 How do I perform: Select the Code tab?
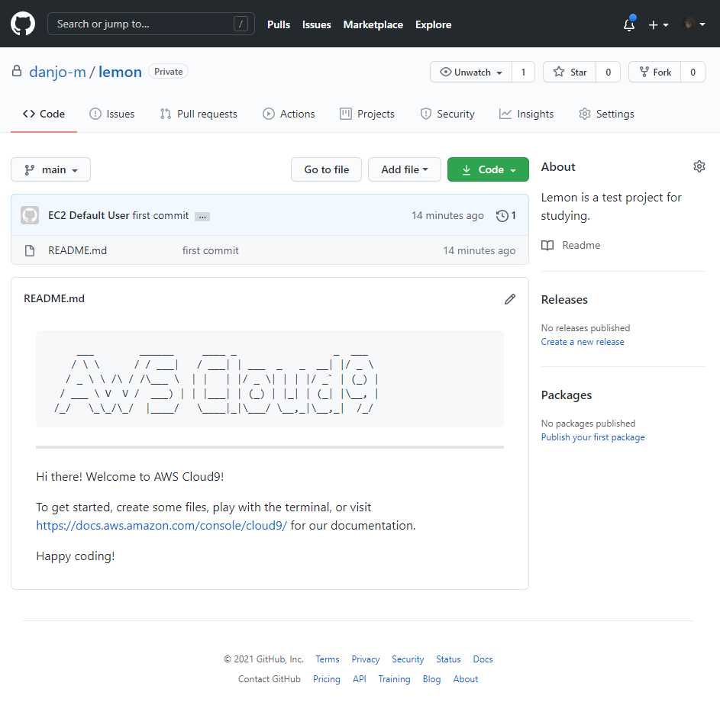point(44,114)
